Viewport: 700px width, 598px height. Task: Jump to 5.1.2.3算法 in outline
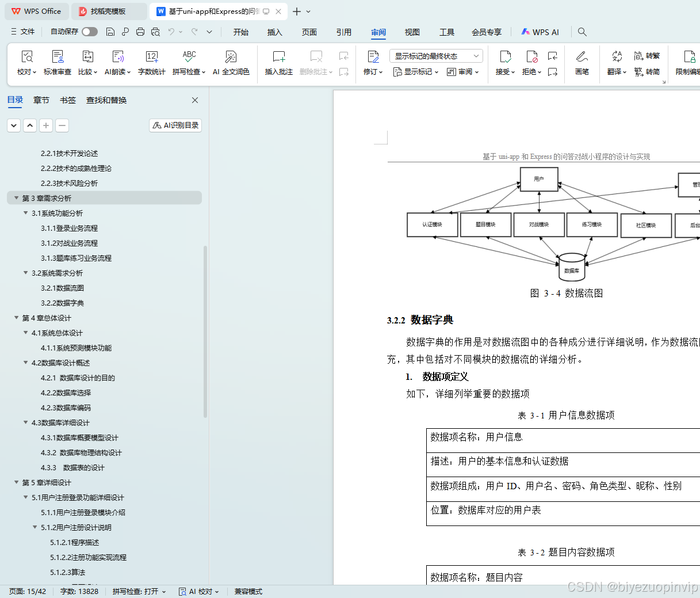67,572
